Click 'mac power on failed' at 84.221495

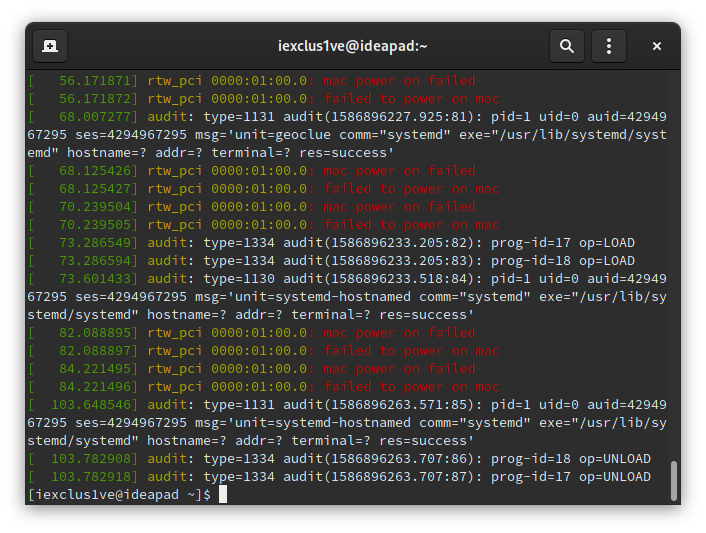[399, 369]
